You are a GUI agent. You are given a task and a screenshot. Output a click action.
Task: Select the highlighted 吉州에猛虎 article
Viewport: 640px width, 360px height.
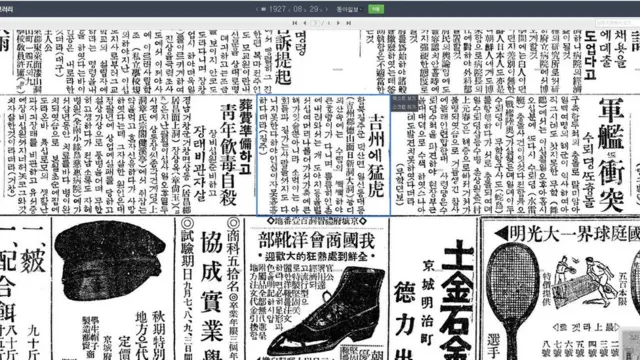click(323, 155)
